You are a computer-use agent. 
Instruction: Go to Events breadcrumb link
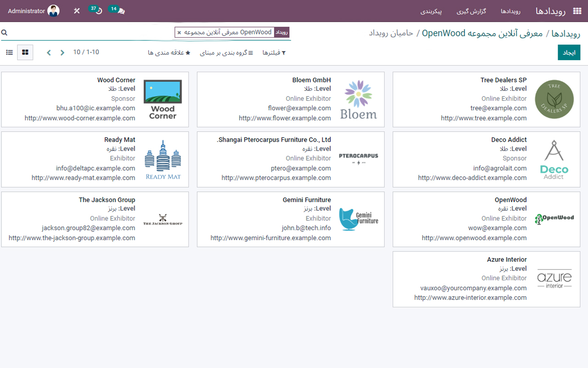[x=565, y=34]
